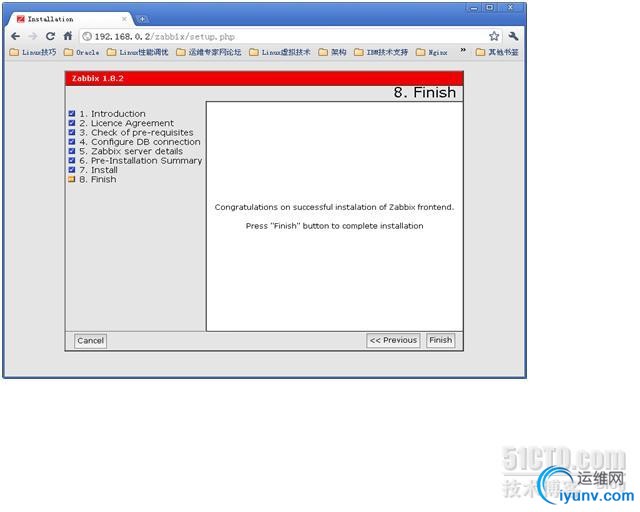
Task: Open the browser home page icon
Action: click(68, 36)
